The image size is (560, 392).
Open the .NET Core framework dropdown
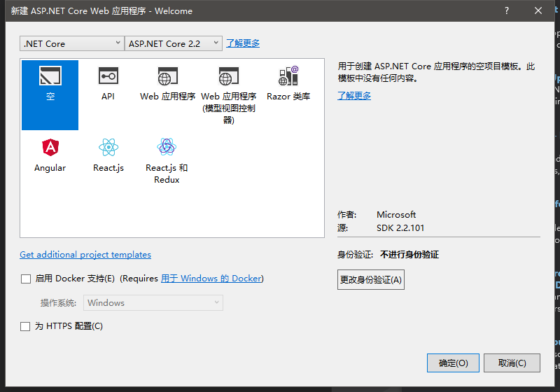pyautogui.click(x=72, y=43)
